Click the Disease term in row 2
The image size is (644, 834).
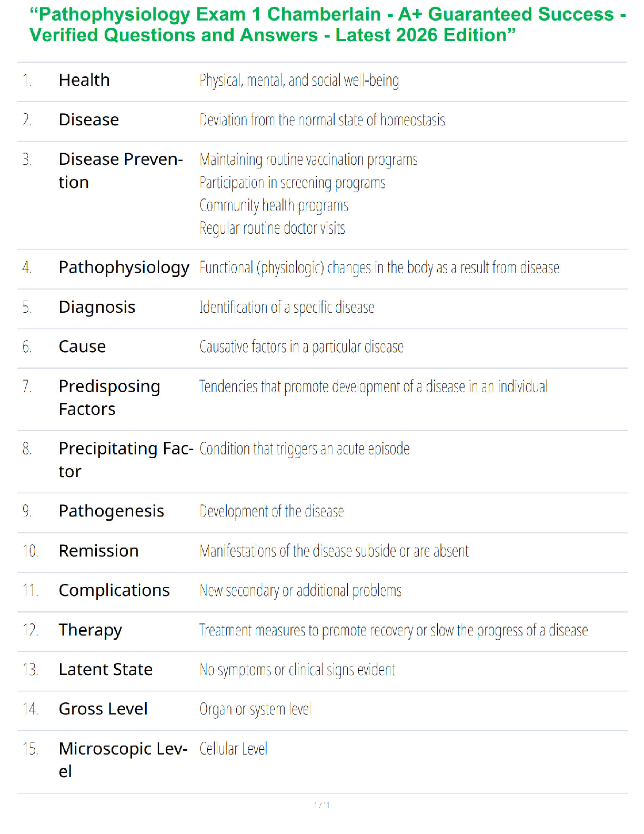click(89, 120)
